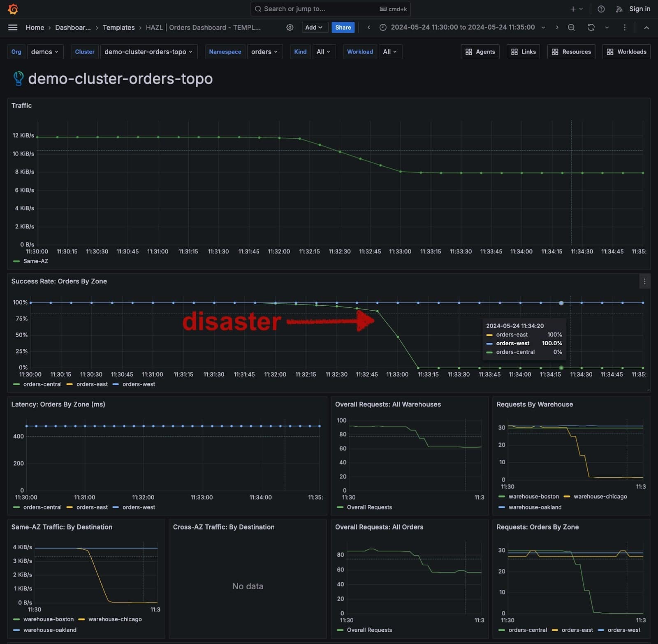The image size is (658, 644).
Task: Click Same-AZ Traffic: By Destination title
Action: tap(62, 527)
